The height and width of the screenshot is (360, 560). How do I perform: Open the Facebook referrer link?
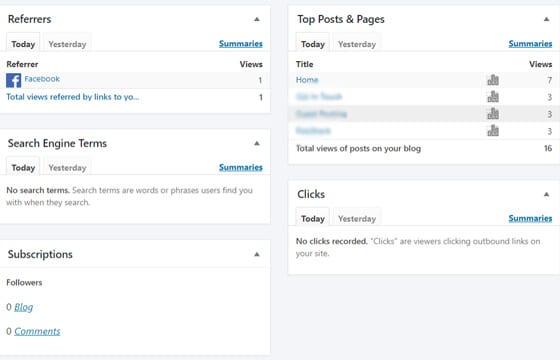coord(42,79)
